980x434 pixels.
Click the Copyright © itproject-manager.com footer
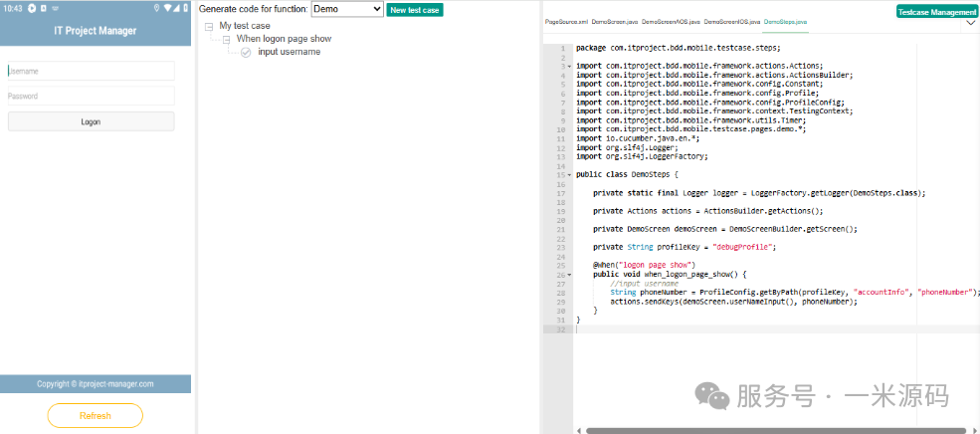click(x=95, y=384)
